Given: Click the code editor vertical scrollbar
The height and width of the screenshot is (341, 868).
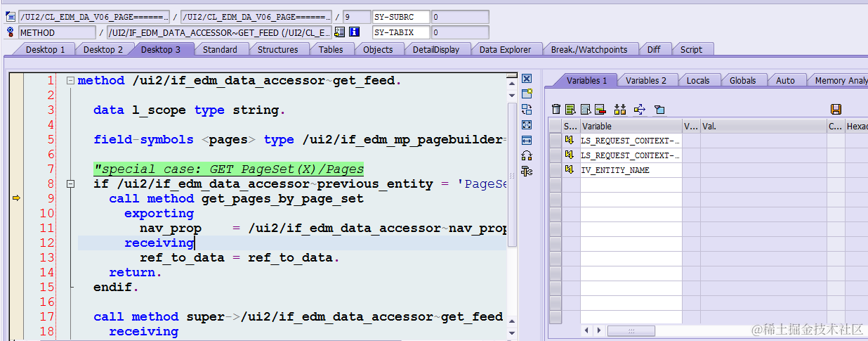Looking at the screenshot, I should [x=512, y=174].
